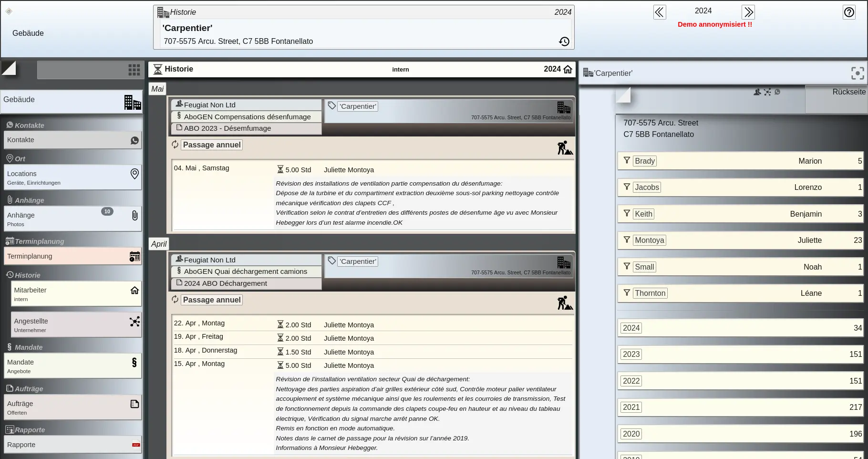
Task: Click the tag icon before 'Carpentier' in the Mai entry
Action: pyautogui.click(x=332, y=105)
